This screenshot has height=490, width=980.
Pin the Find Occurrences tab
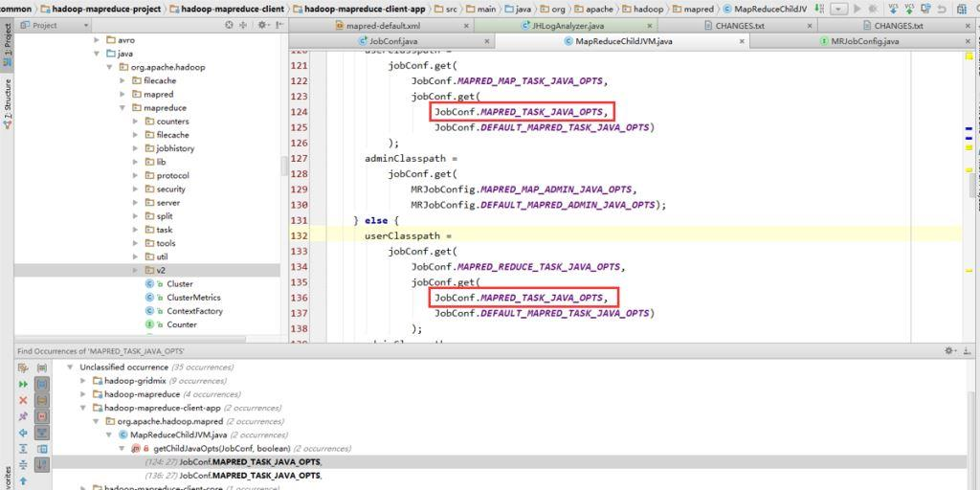tap(23, 416)
